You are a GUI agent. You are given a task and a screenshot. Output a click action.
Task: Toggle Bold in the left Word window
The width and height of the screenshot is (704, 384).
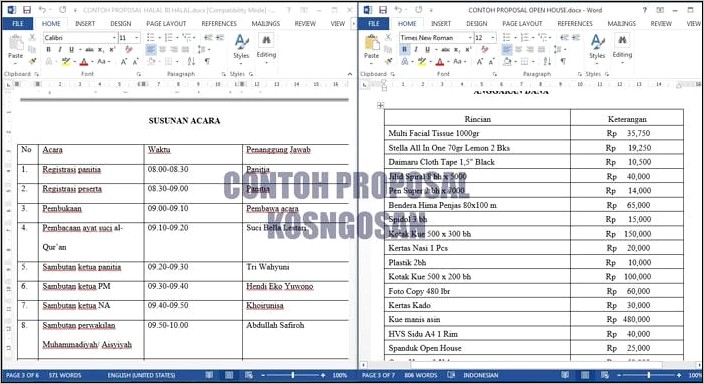[x=48, y=49]
